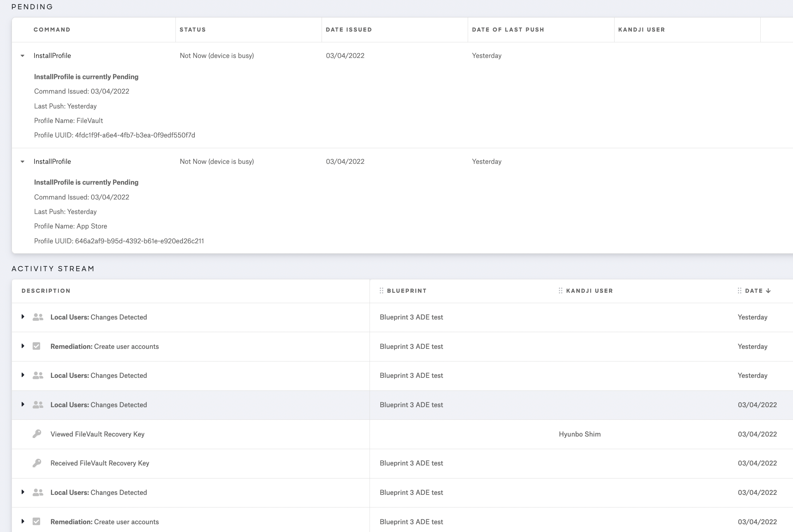Expand the highlighted Local Users Changes Detected row
Viewport: 793px width, 532px height.
(x=23, y=405)
